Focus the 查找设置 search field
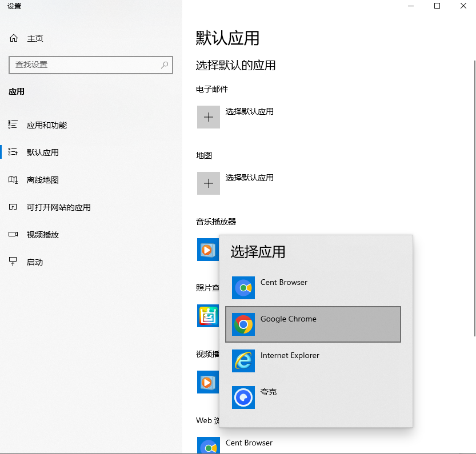Image resolution: width=476 pixels, height=454 pixels. 91,65
